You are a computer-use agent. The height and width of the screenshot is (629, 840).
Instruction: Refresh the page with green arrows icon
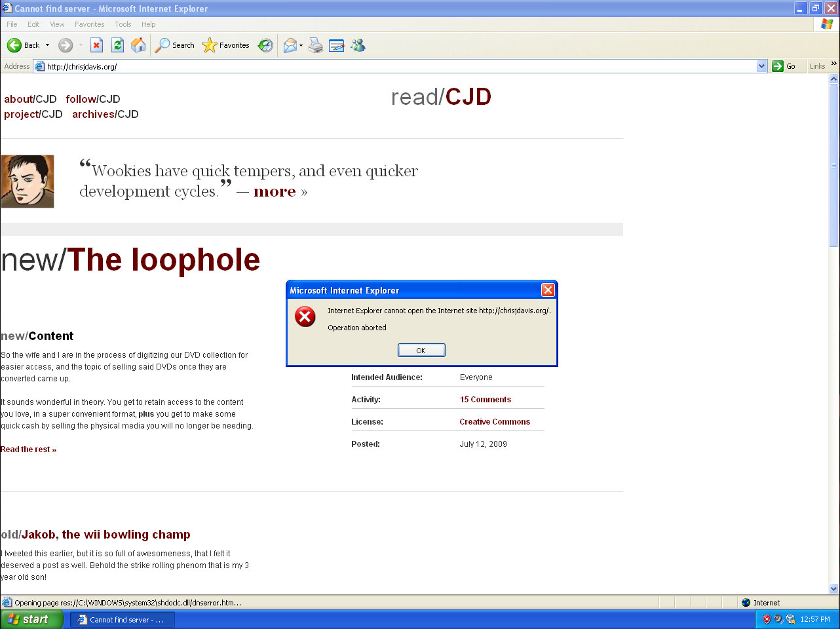117,45
